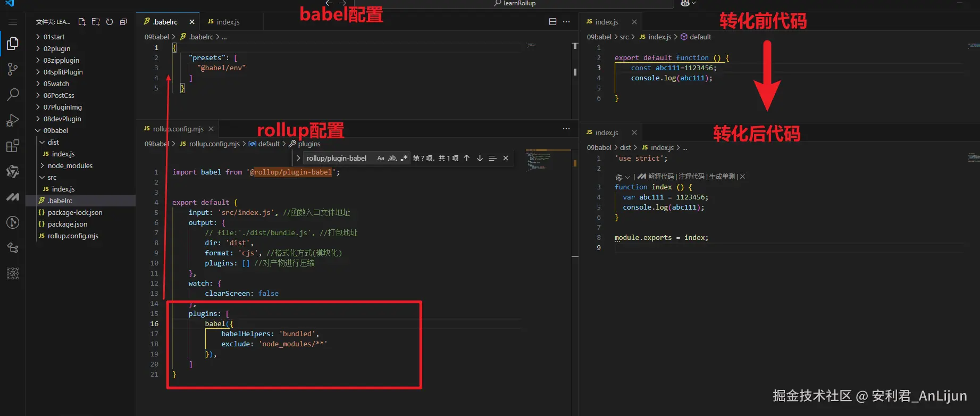This screenshot has width=980, height=416.
Task: Close the find widget
Action: (506, 158)
